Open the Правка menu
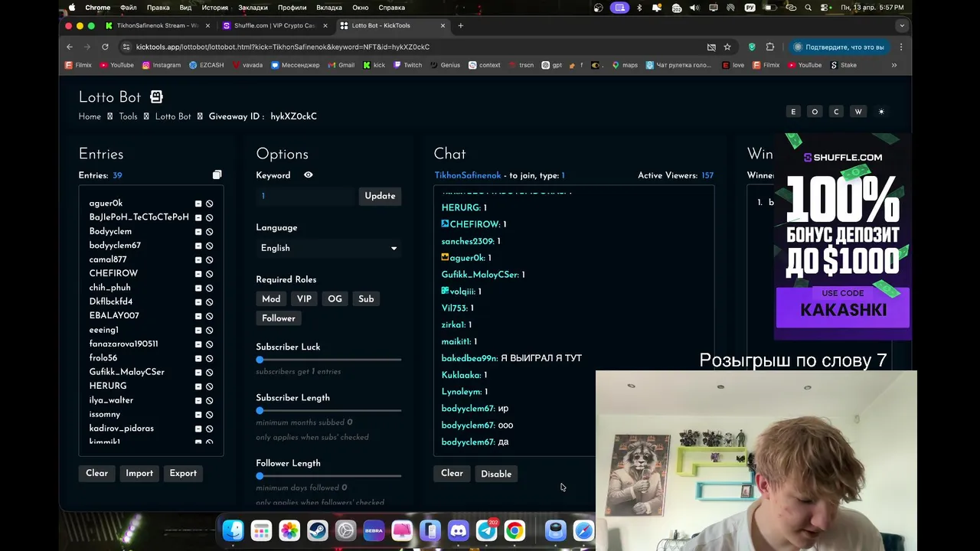This screenshot has height=551, width=980. pos(158,8)
